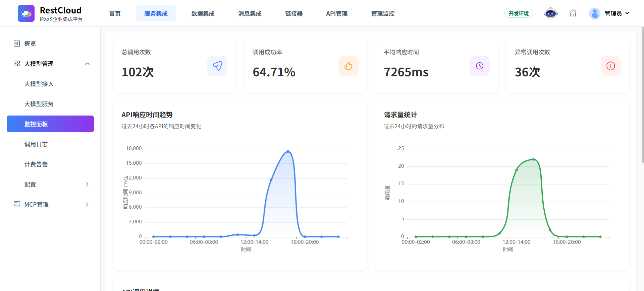The height and width of the screenshot is (291, 644).
Task: Expand the MCP管理 submenu arrow
Action: [x=87, y=204]
